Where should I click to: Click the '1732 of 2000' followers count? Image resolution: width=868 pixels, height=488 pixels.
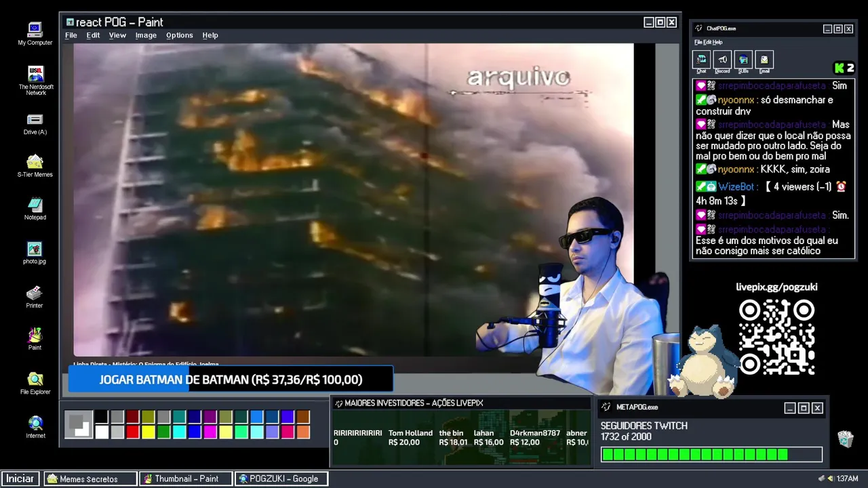tap(626, 437)
